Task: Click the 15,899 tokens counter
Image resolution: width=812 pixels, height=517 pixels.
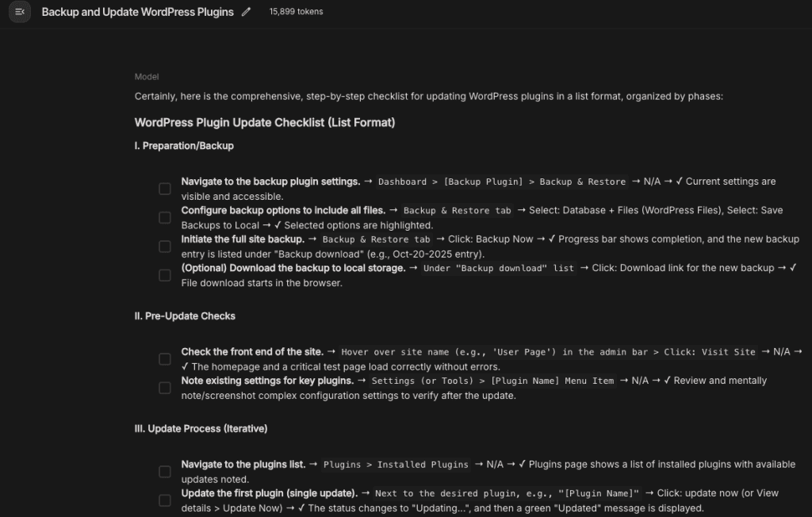Action: [297, 11]
